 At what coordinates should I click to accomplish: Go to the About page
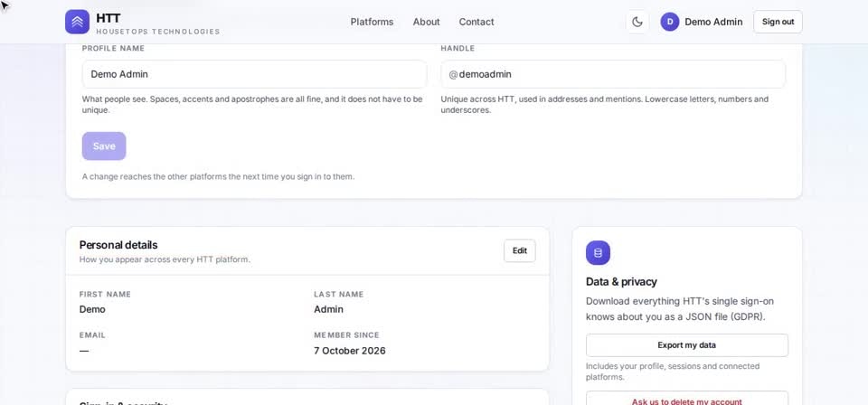point(426,22)
